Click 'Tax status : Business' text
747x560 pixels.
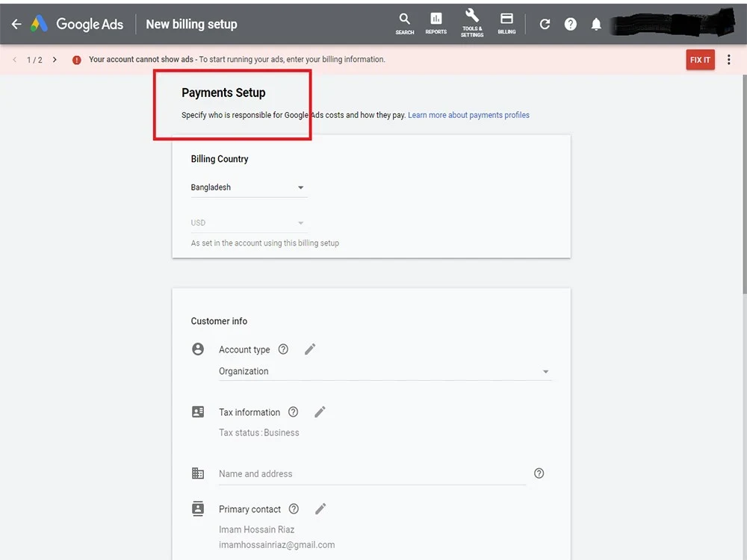(x=258, y=432)
